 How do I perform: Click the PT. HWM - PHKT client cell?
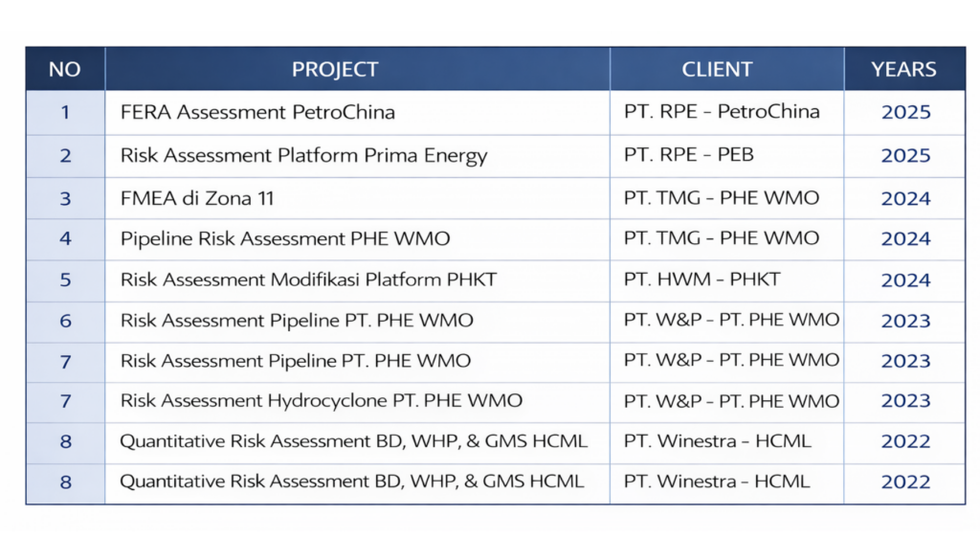click(x=702, y=280)
